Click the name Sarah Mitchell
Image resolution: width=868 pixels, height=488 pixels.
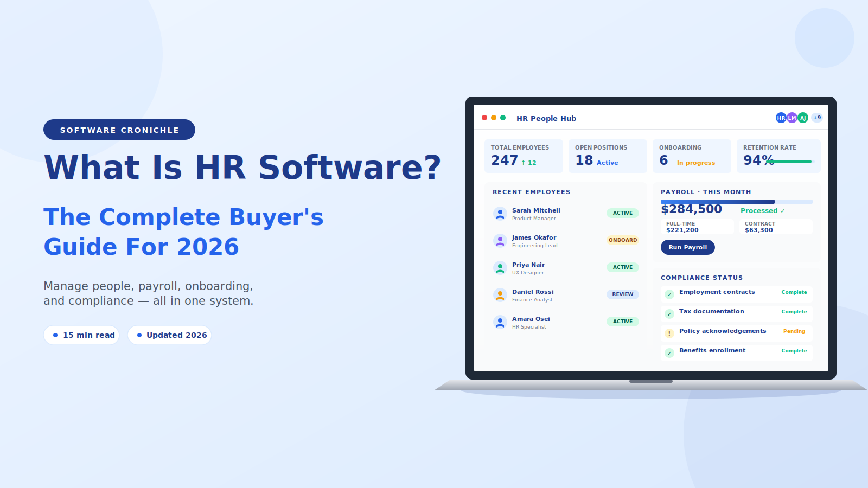point(536,210)
